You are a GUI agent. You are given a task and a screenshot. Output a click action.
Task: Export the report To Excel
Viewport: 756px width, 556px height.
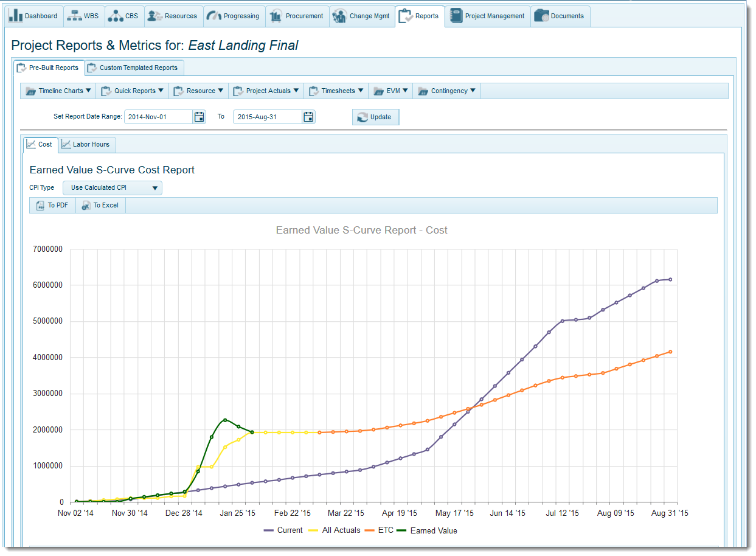click(x=100, y=206)
